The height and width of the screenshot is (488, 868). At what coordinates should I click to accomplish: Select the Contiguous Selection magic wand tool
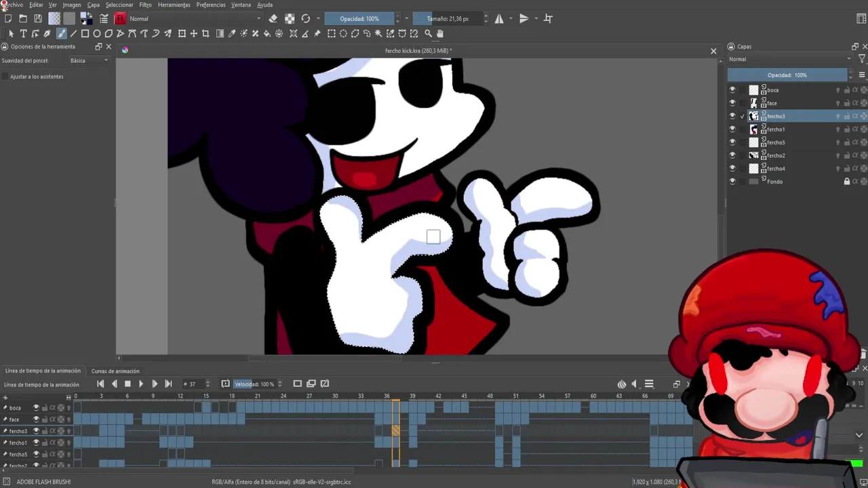pyautogui.click(x=379, y=33)
